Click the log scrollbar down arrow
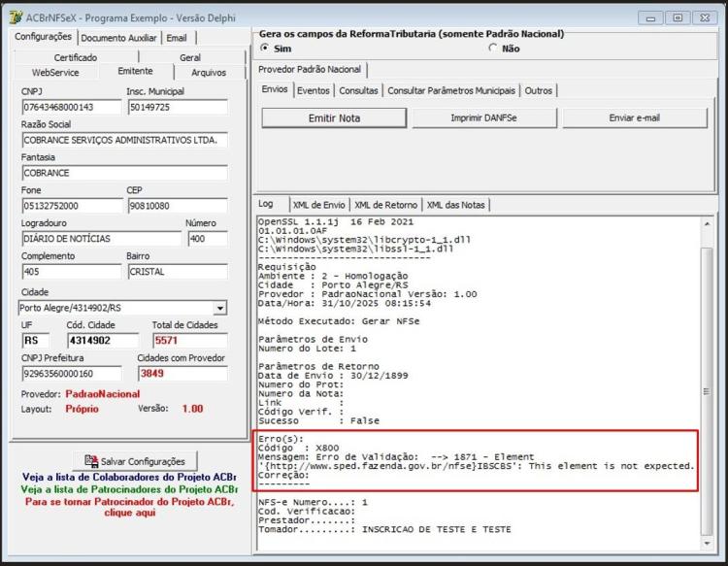The height and width of the screenshot is (566, 728). (x=707, y=543)
